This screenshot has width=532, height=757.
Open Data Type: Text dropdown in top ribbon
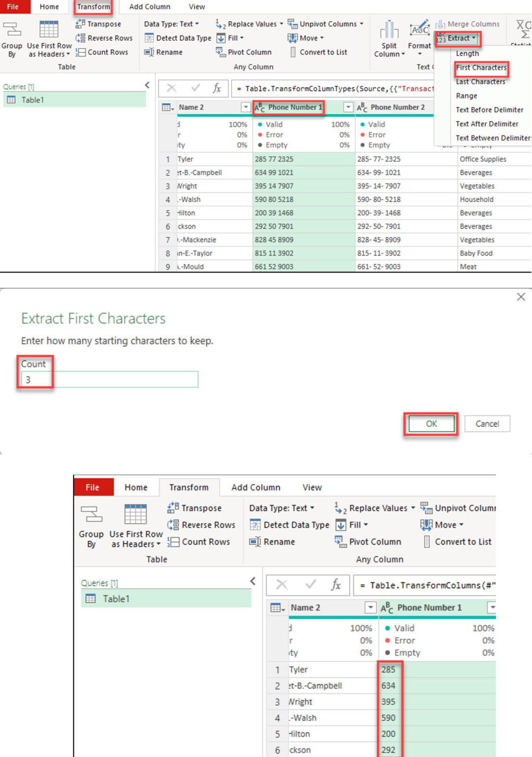tap(171, 24)
